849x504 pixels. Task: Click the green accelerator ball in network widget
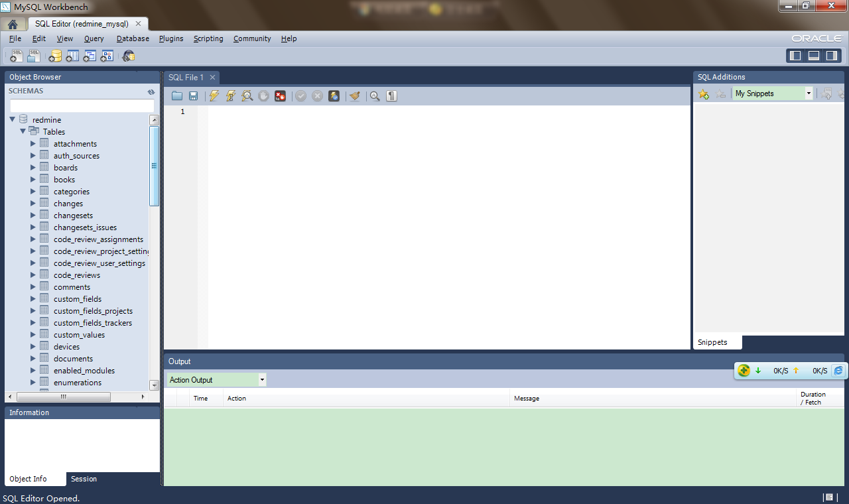coord(744,371)
